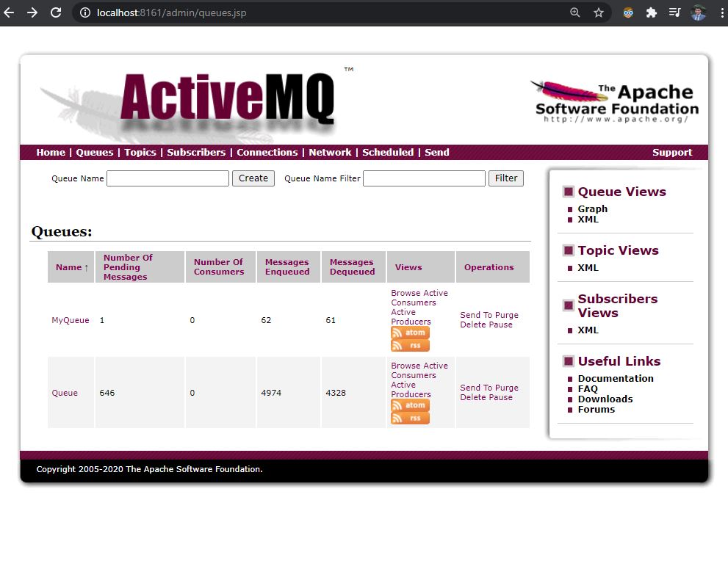The width and height of the screenshot is (728, 580).
Task: View Active Consumers for the Queue row
Action: point(419,370)
